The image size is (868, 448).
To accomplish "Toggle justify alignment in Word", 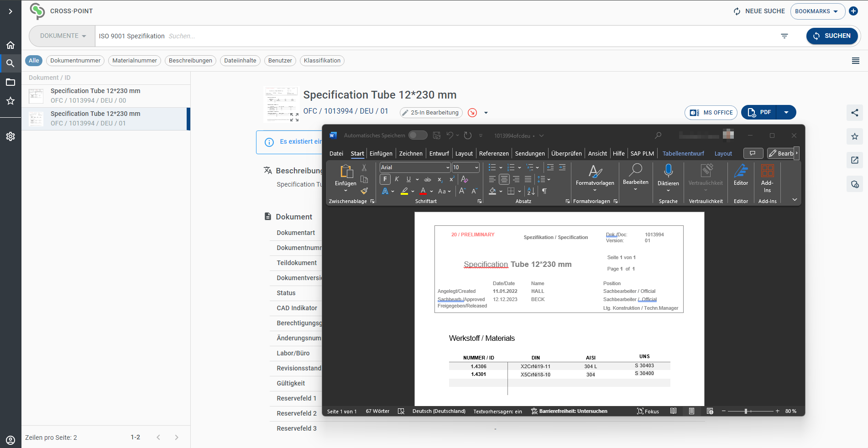I will click(528, 179).
